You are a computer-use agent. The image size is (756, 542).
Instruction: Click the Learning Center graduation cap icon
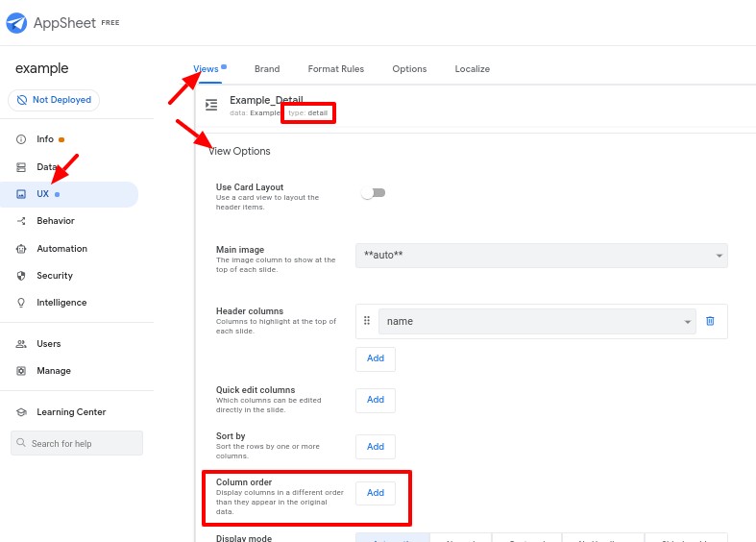pyautogui.click(x=21, y=412)
